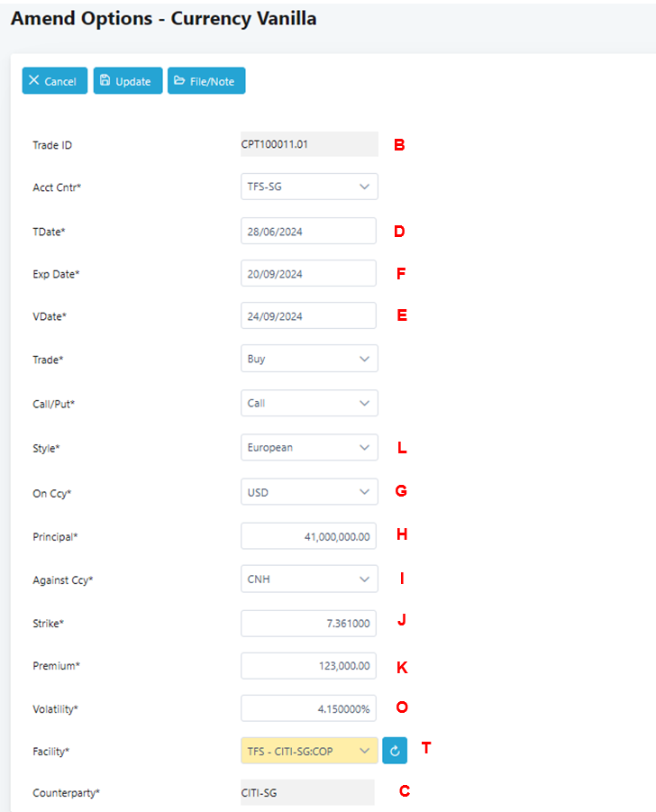Click the Premium* label
Image resolution: width=656 pixels, height=812 pixels.
[x=57, y=667]
